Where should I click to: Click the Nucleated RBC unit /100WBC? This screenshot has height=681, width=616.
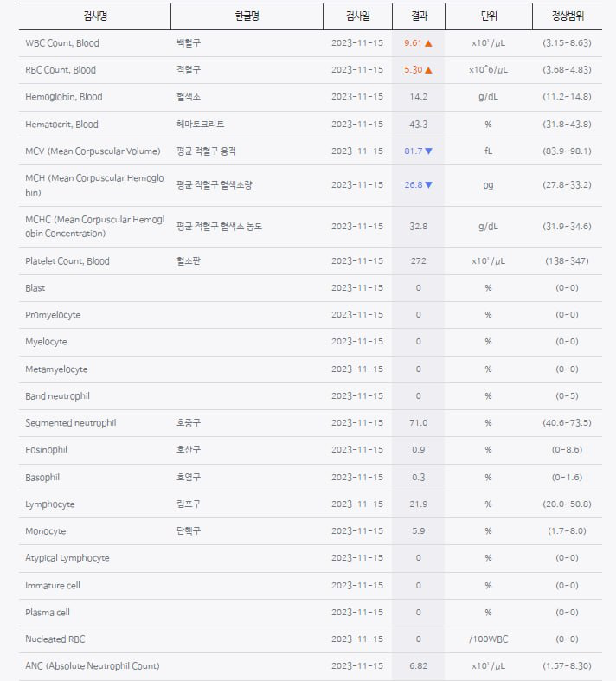488,639
